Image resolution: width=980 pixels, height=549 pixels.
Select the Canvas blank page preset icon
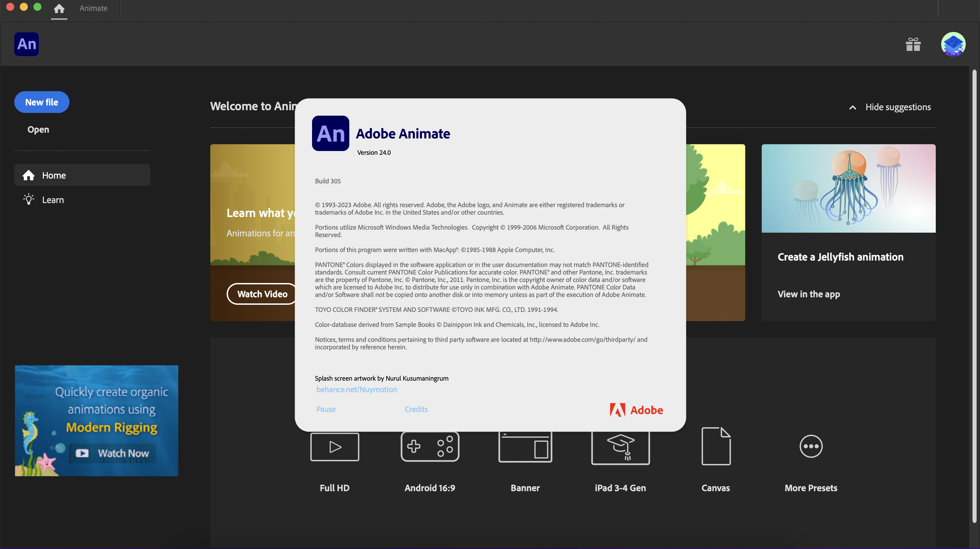click(716, 446)
